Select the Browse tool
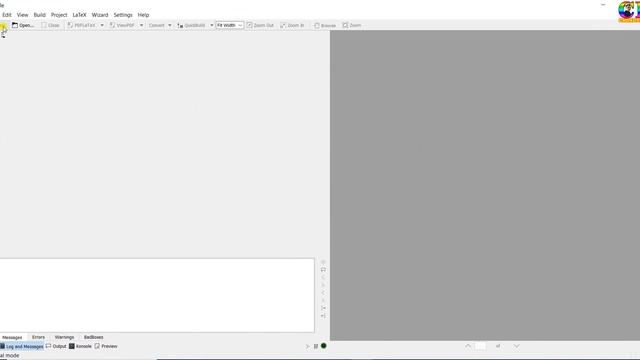This screenshot has height=360, width=640. [x=325, y=25]
